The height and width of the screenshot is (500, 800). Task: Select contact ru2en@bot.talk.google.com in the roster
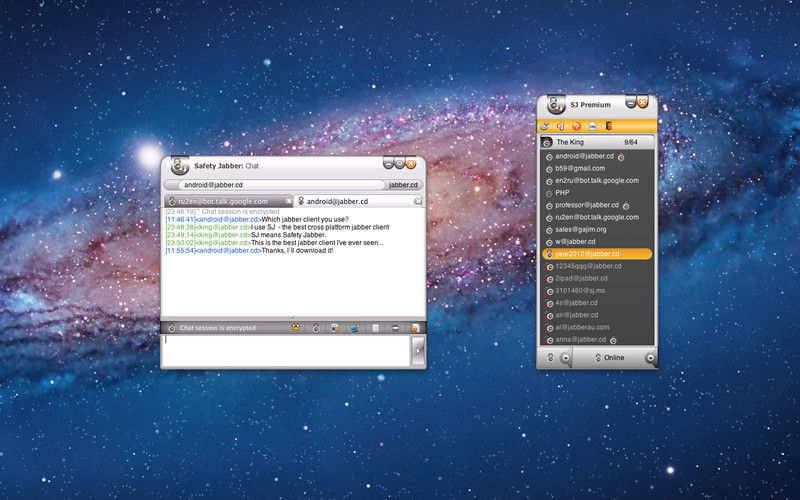point(597,217)
